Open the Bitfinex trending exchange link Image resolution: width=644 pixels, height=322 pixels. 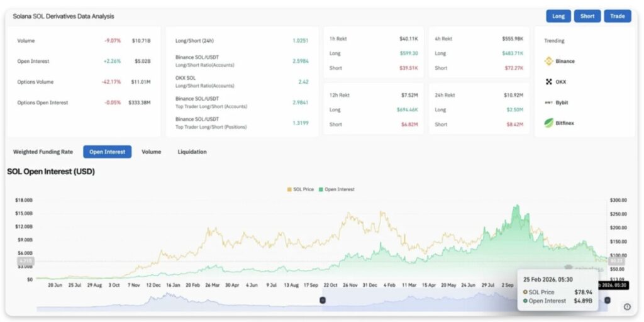pos(565,123)
